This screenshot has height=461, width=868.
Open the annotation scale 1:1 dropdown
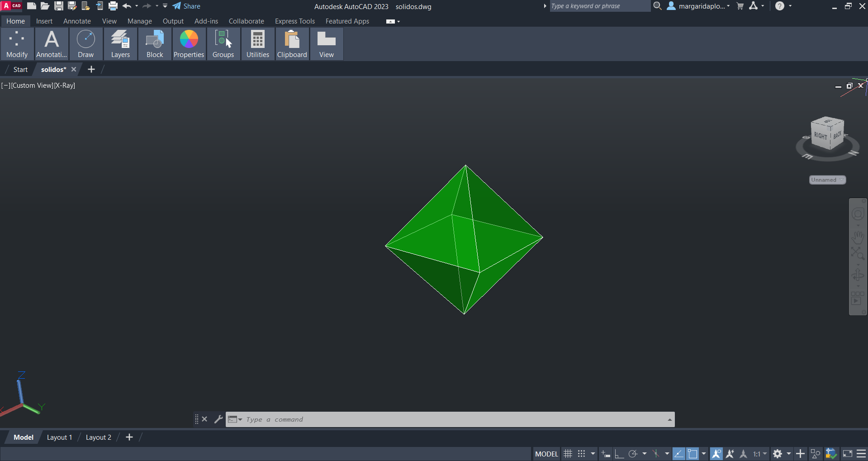[760, 454]
